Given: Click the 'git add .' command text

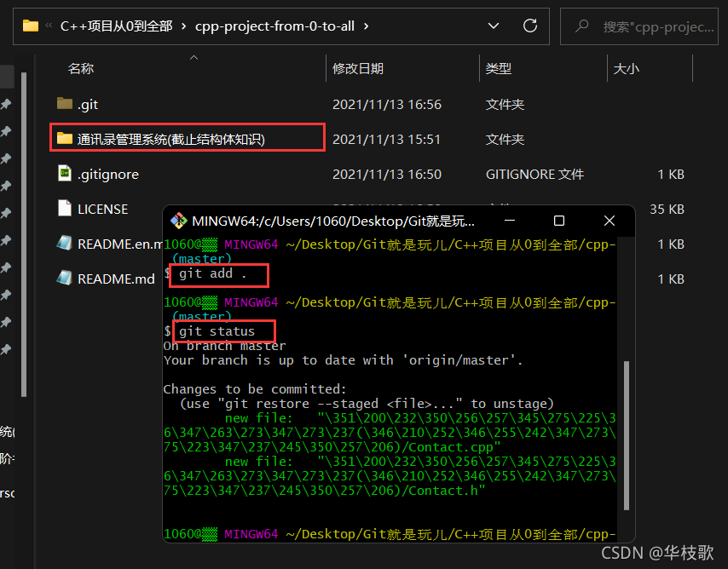Looking at the screenshot, I should (x=212, y=273).
